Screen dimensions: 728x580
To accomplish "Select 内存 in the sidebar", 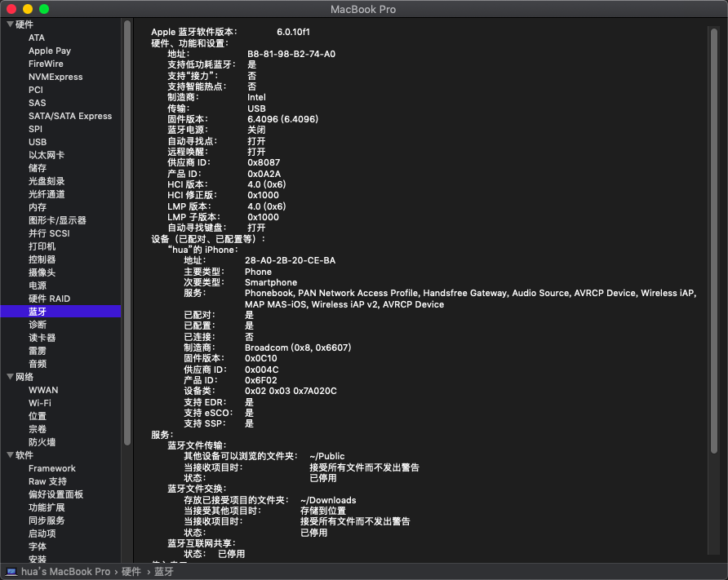I will point(38,207).
